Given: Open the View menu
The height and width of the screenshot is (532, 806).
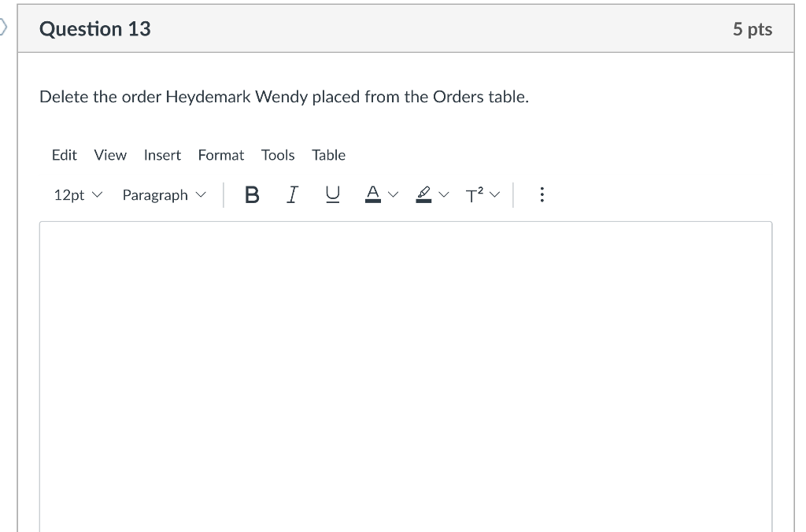Looking at the screenshot, I should 109,155.
